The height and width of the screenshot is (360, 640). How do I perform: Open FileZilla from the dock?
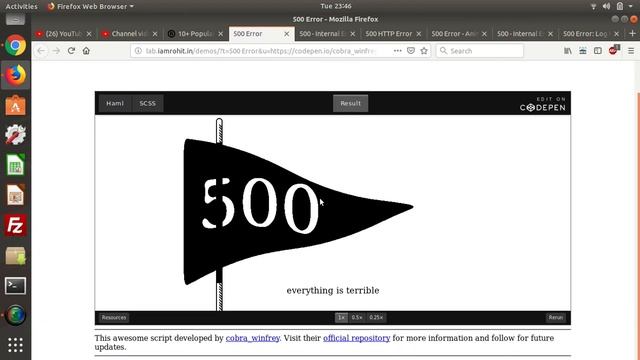(x=16, y=225)
